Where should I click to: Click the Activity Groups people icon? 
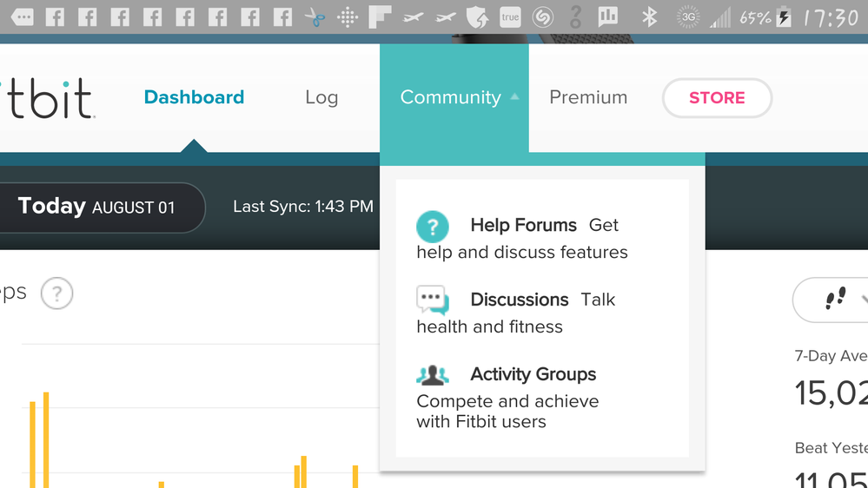433,375
